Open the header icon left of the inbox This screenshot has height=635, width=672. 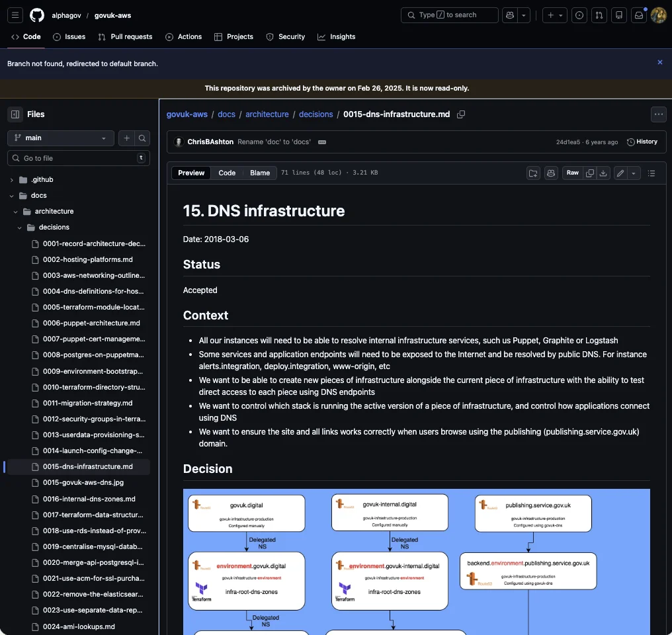pos(619,15)
